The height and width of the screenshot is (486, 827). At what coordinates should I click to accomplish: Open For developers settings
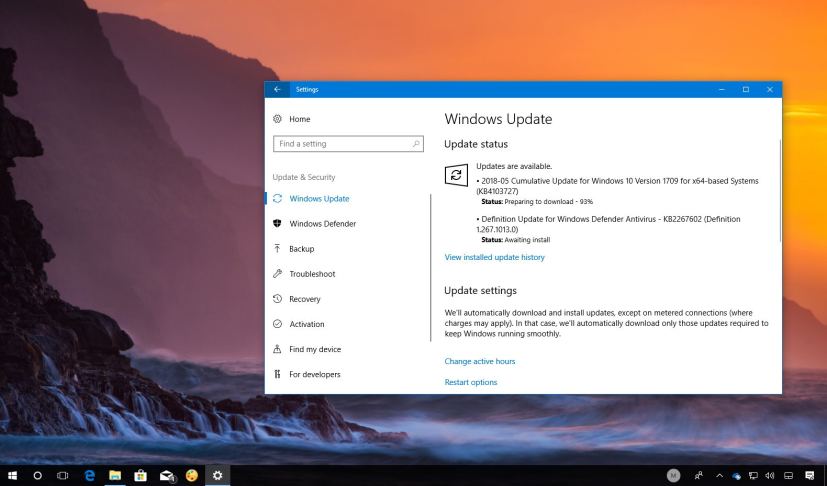pos(314,375)
